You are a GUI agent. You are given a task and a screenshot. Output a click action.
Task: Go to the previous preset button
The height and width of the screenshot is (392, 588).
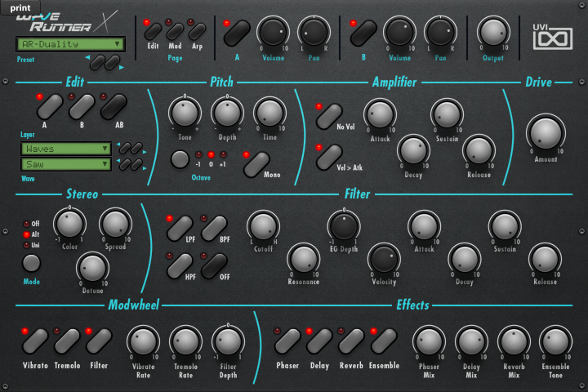(97, 62)
